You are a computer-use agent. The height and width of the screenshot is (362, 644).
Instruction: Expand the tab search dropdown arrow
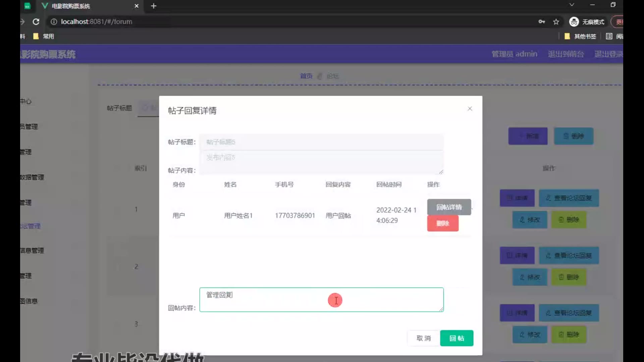572,5
